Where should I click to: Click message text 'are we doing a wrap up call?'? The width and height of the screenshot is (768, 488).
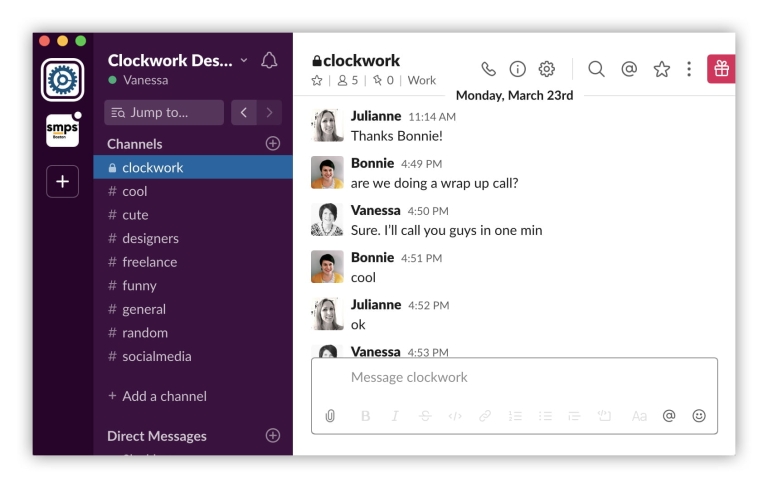click(x=434, y=183)
